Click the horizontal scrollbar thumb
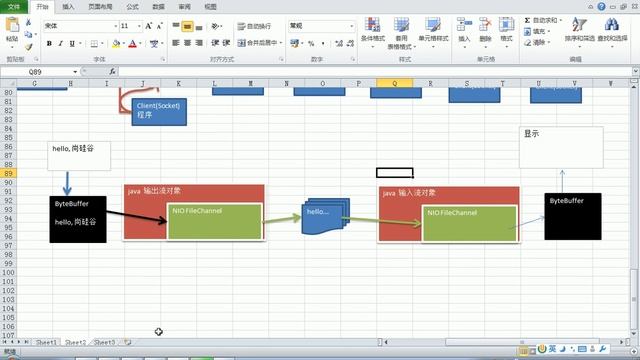640x360 pixels. pos(522,342)
